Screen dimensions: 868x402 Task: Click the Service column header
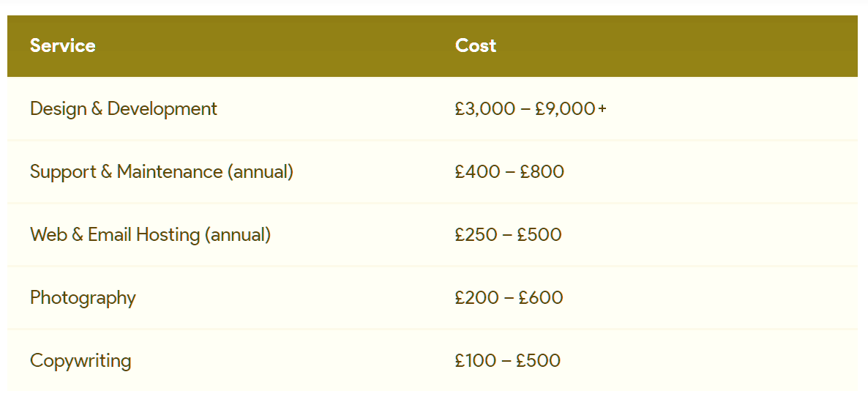(x=62, y=45)
